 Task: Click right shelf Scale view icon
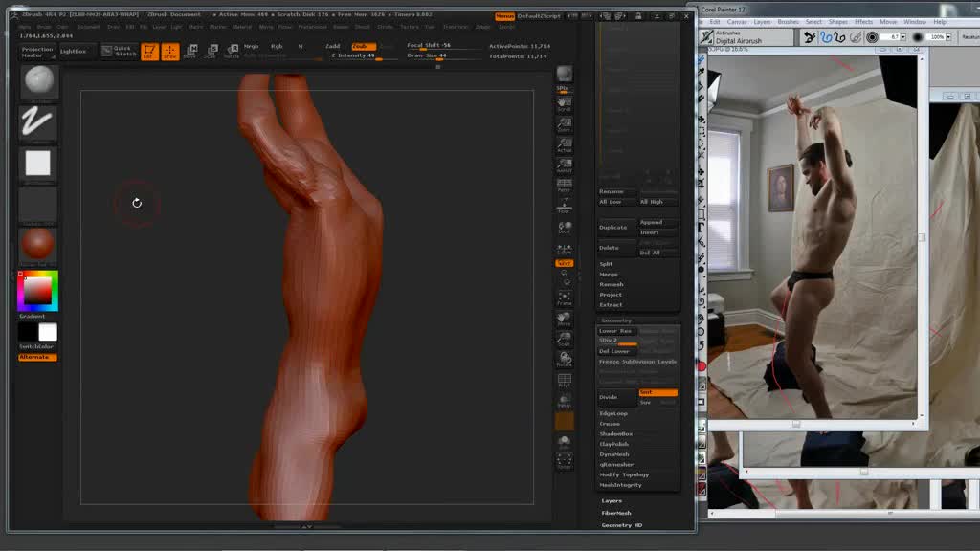click(564, 340)
